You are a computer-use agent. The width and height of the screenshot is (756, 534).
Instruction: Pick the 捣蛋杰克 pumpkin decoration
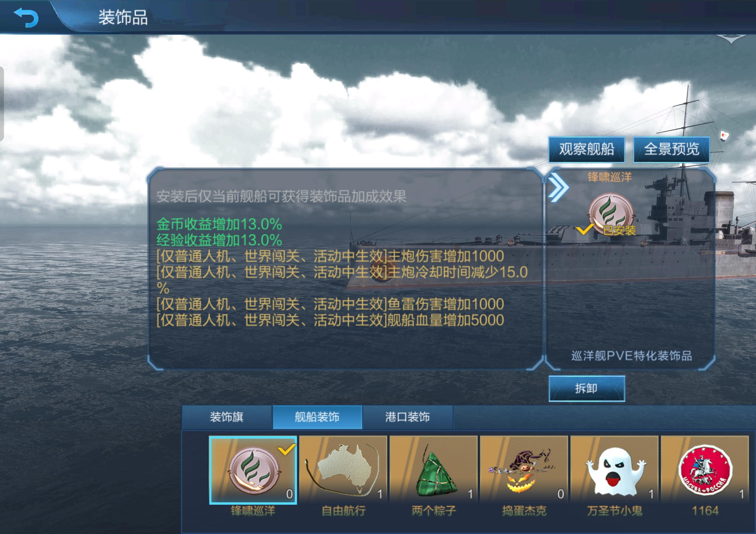[x=524, y=470]
